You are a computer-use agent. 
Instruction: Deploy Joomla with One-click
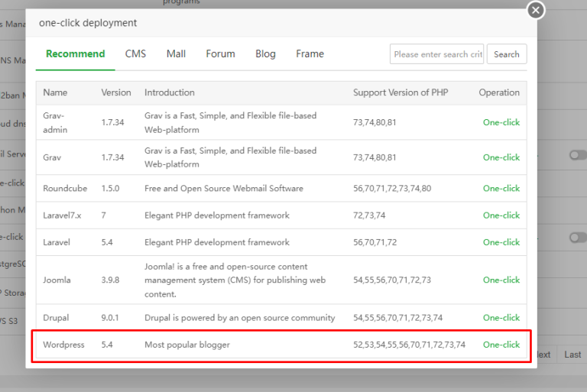(501, 280)
